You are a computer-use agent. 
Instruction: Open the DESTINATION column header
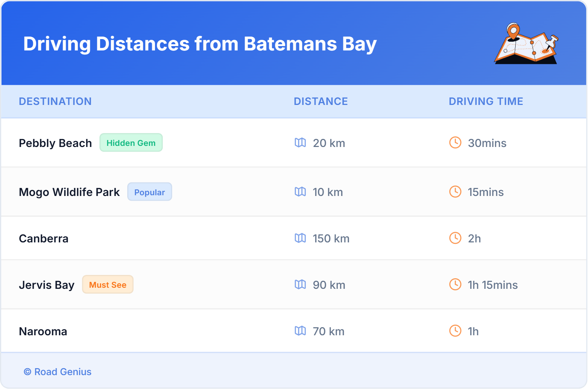click(55, 101)
